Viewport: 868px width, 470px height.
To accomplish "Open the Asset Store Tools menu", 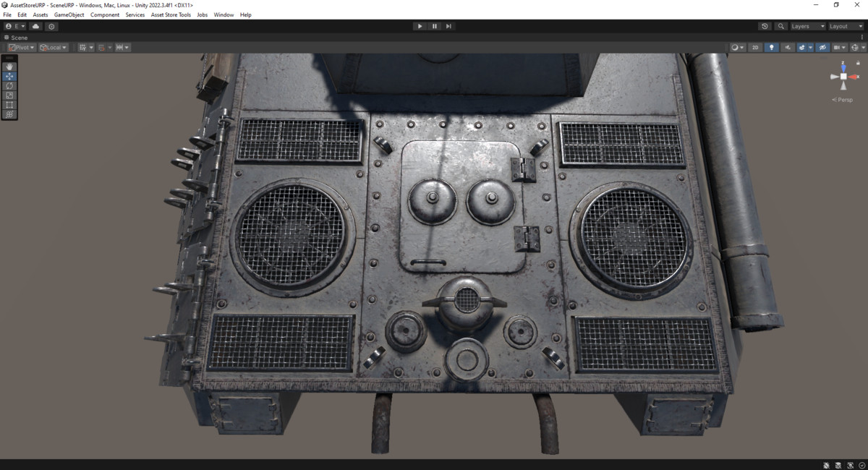I will 170,14.
